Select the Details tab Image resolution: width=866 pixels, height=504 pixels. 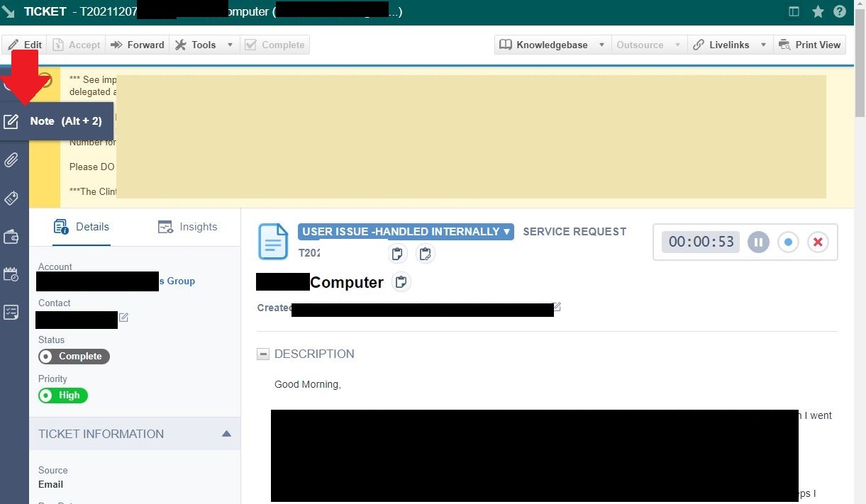pyautogui.click(x=82, y=227)
